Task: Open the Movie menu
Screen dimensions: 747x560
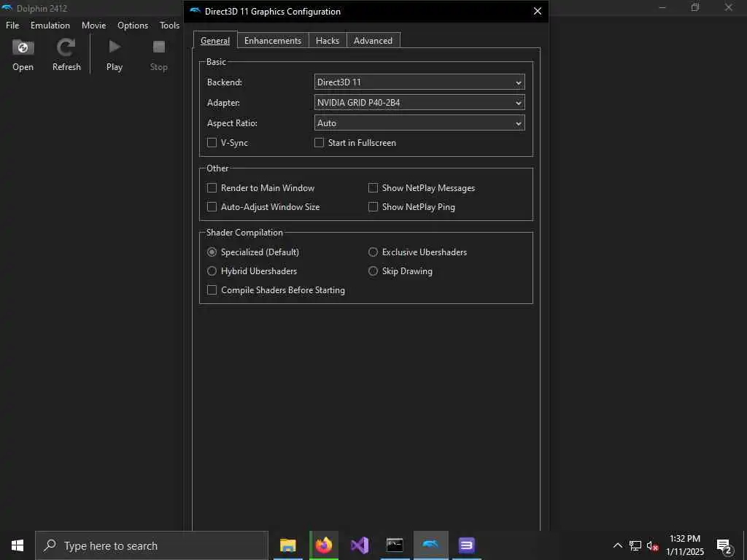Action: [x=94, y=26]
